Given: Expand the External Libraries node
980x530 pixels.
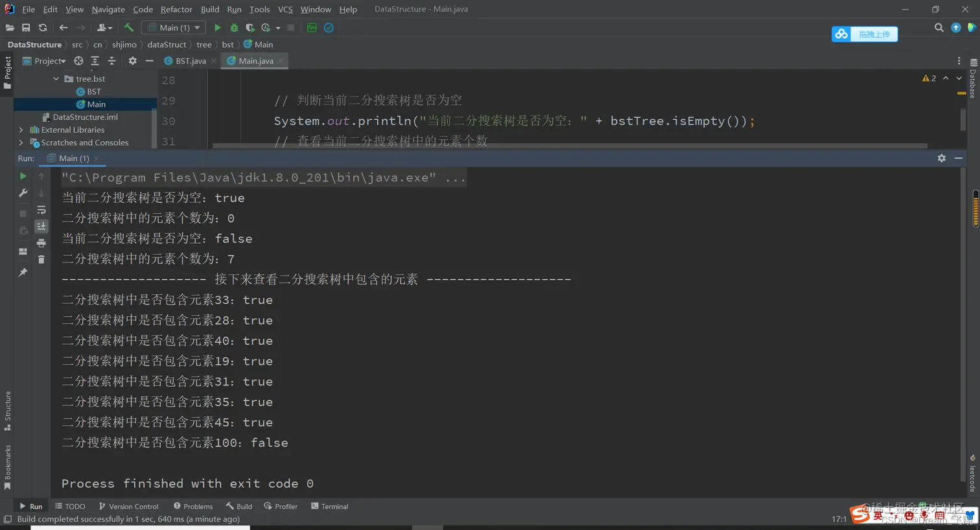Looking at the screenshot, I should point(21,130).
